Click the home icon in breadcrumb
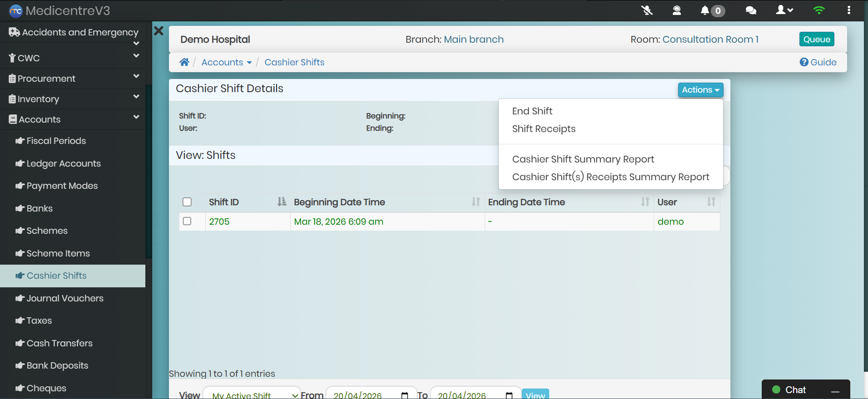 tap(184, 62)
